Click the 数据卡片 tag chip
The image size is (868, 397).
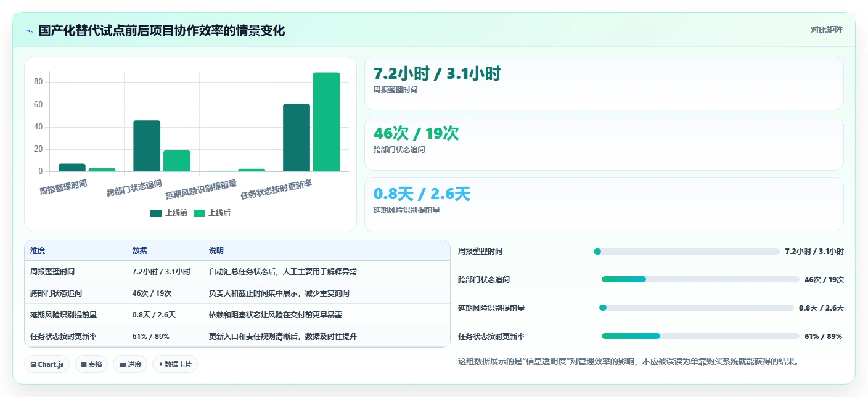point(175,364)
